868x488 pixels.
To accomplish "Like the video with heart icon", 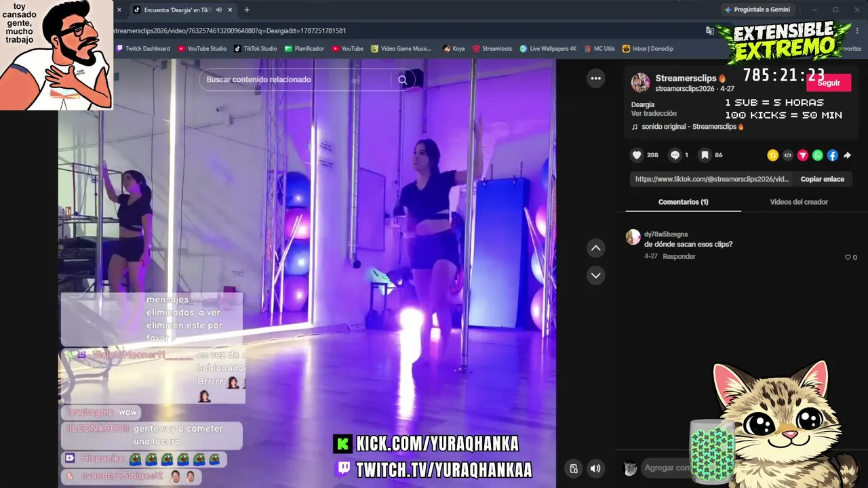I will coord(637,155).
